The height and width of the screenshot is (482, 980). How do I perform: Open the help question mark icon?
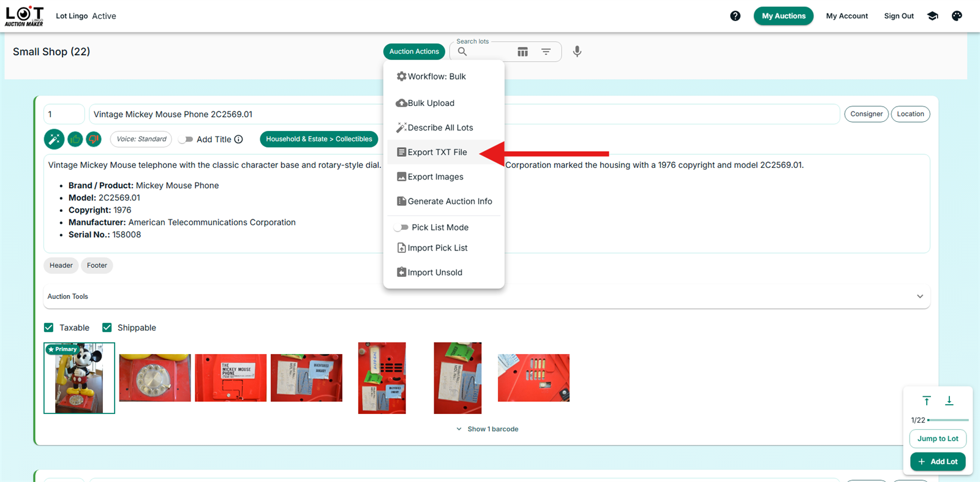click(x=735, y=16)
